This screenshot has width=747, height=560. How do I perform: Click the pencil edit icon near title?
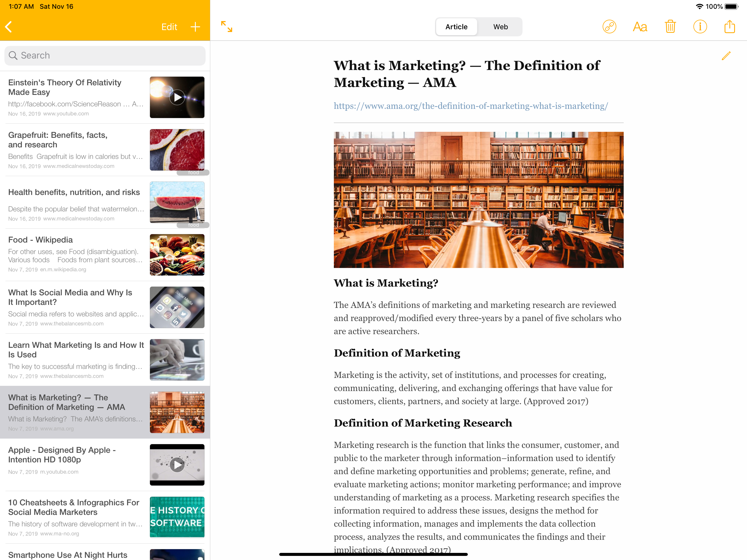pos(726,56)
